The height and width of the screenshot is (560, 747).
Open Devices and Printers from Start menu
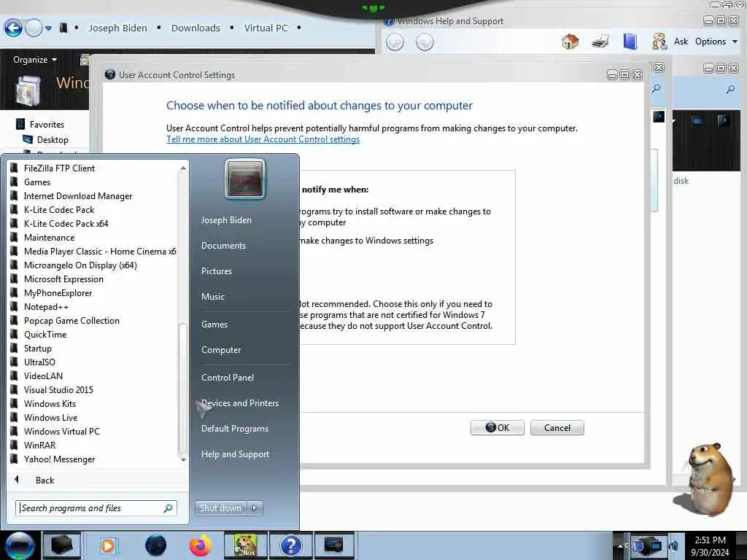point(240,403)
